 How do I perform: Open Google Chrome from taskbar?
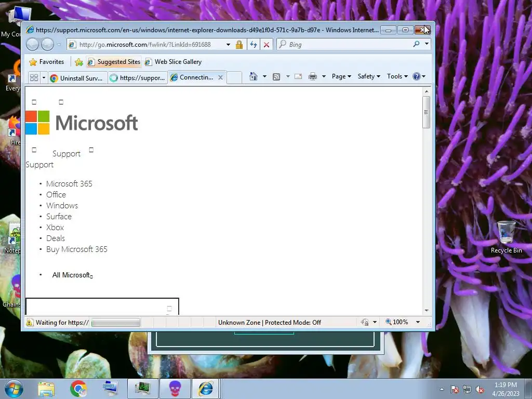pyautogui.click(x=78, y=389)
